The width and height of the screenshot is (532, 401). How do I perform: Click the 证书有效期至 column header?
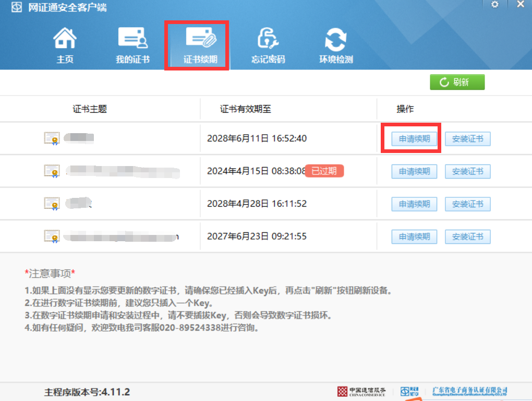(x=245, y=109)
